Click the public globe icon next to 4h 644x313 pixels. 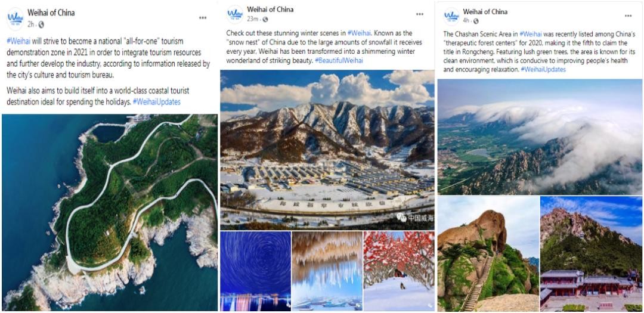(476, 21)
